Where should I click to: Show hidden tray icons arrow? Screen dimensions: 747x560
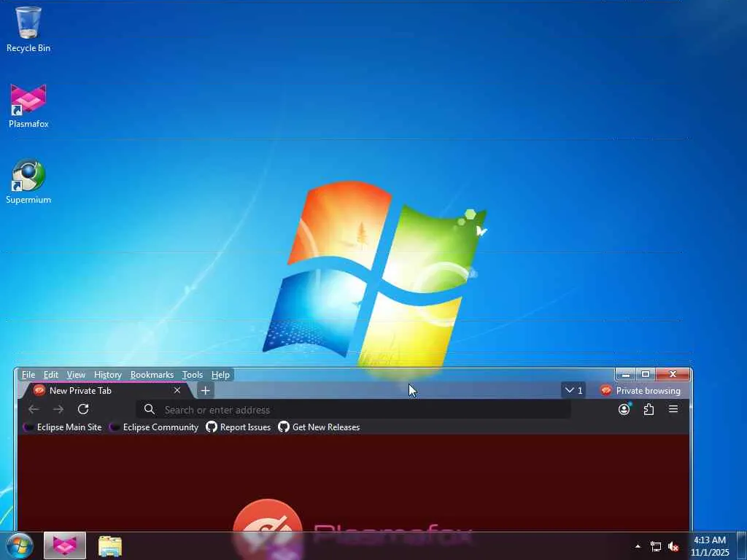pyautogui.click(x=638, y=546)
